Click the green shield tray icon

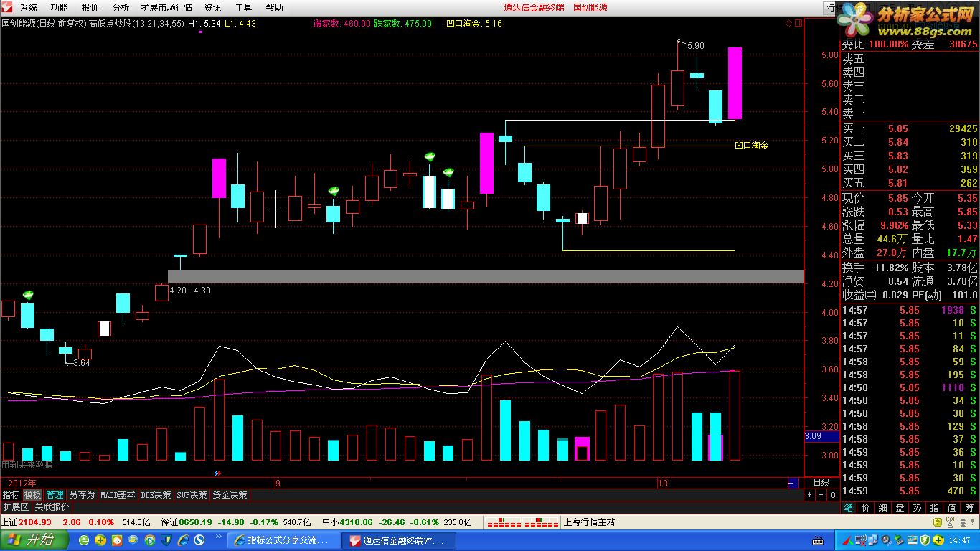tap(925, 540)
